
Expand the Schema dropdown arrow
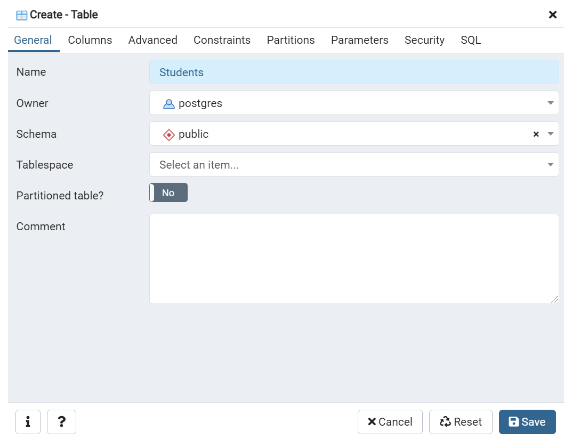[x=550, y=134]
